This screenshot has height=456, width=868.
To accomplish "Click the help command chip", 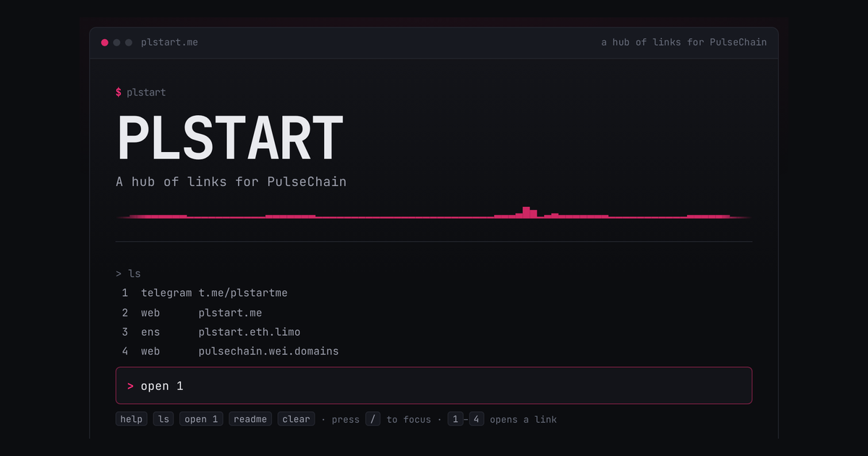I will 132,419.
